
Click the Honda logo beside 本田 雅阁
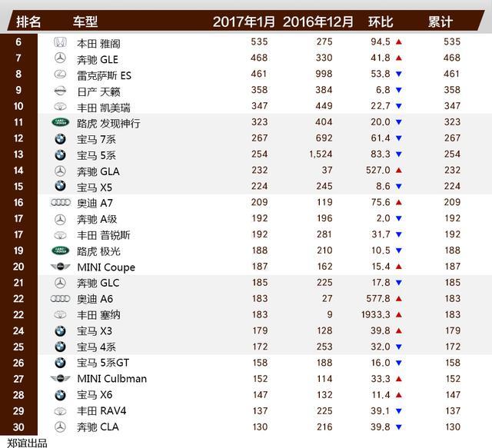point(60,42)
